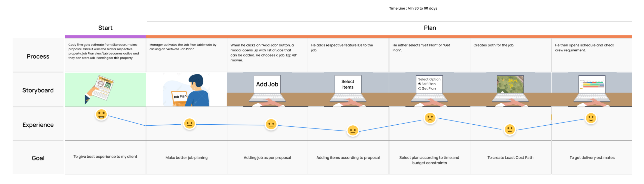Select neutral emoji below Select items laptop

click(353, 130)
